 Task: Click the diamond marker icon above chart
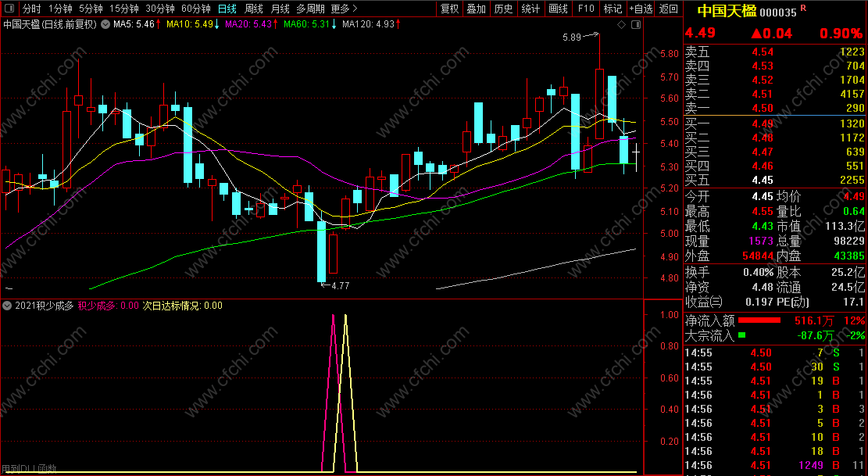click(x=621, y=25)
